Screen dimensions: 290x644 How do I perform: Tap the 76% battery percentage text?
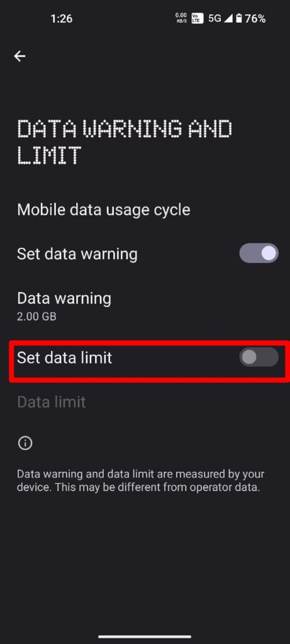[255, 18]
